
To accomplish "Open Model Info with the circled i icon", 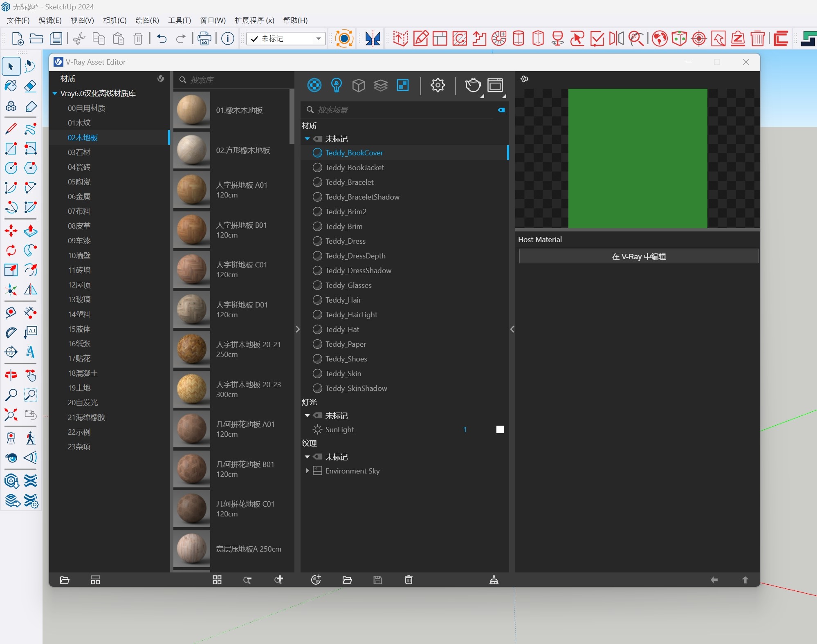I will point(228,38).
